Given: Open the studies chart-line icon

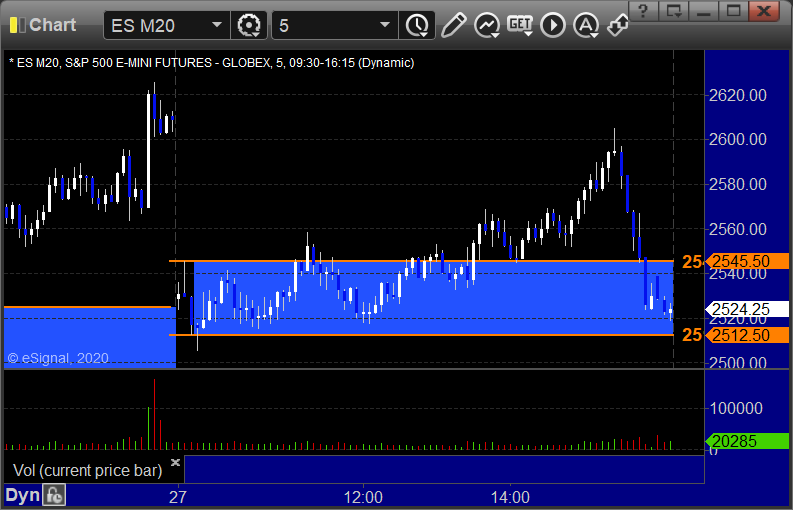Looking at the screenshot, I should tap(487, 25).
